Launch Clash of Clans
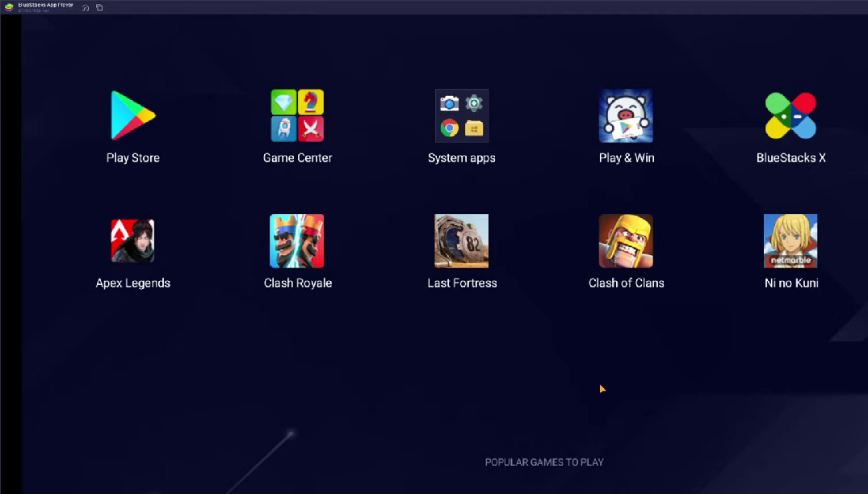The height and width of the screenshot is (494, 868). (x=626, y=241)
